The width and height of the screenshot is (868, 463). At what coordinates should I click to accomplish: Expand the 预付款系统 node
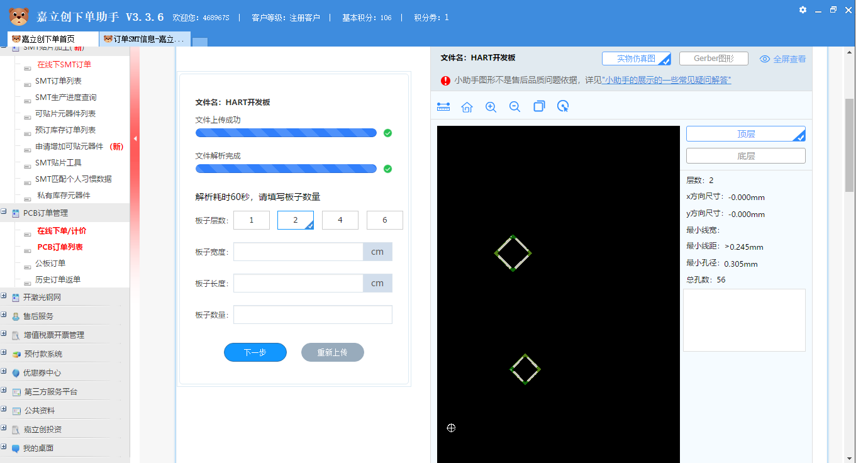pos(4,353)
